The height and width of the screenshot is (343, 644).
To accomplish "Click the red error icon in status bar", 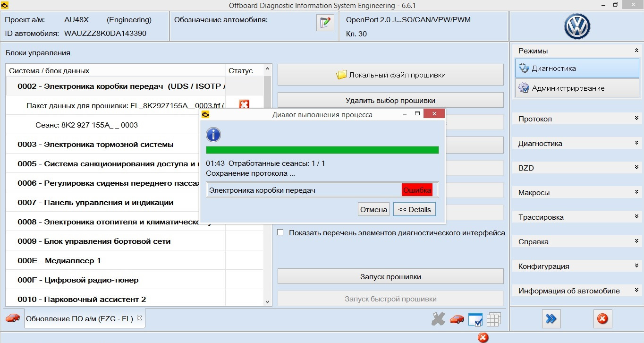I will click(483, 337).
